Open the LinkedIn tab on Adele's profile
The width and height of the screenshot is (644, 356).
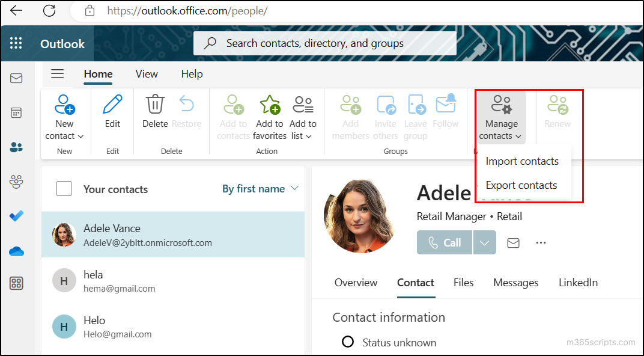click(x=578, y=282)
